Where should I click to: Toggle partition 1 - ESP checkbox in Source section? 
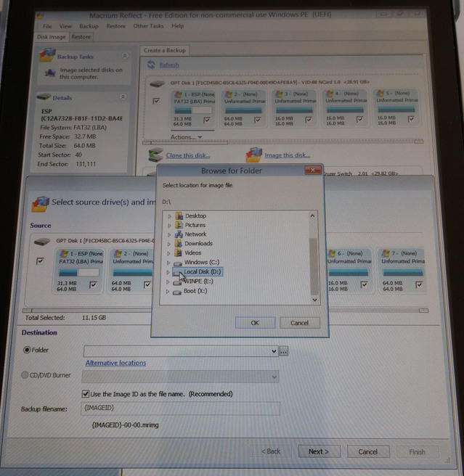(x=93, y=284)
